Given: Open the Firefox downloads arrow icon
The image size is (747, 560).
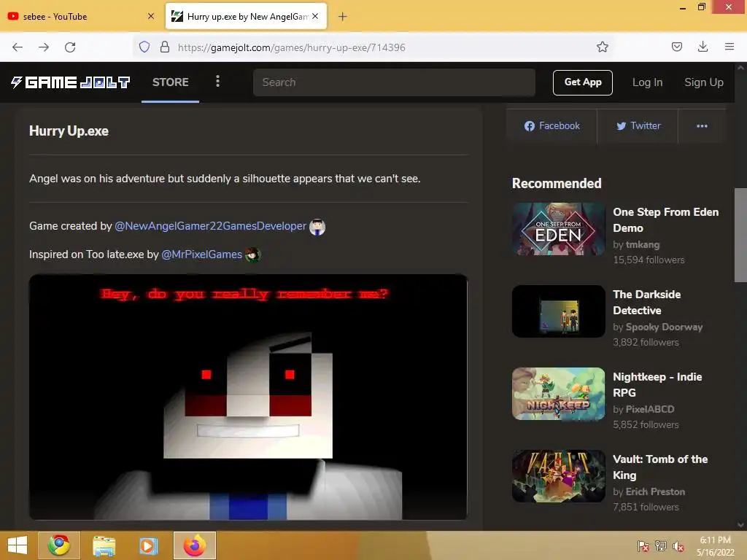Looking at the screenshot, I should 703,47.
